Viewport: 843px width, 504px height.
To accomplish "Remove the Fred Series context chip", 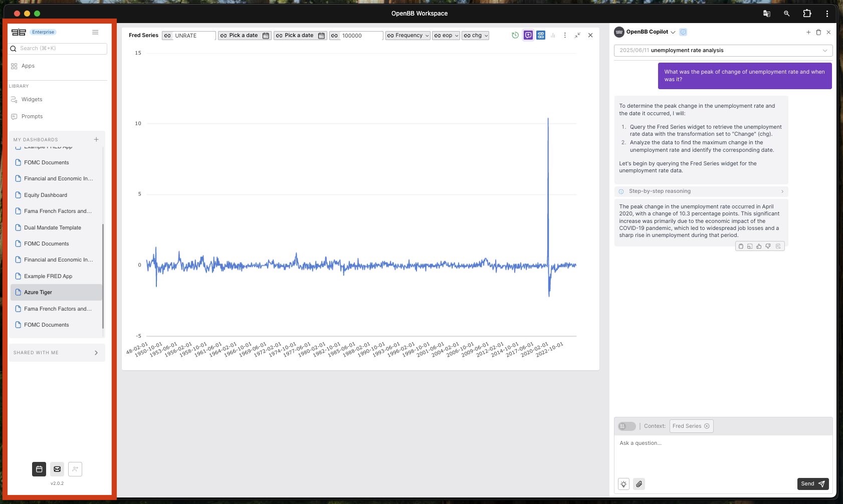I will [707, 426].
